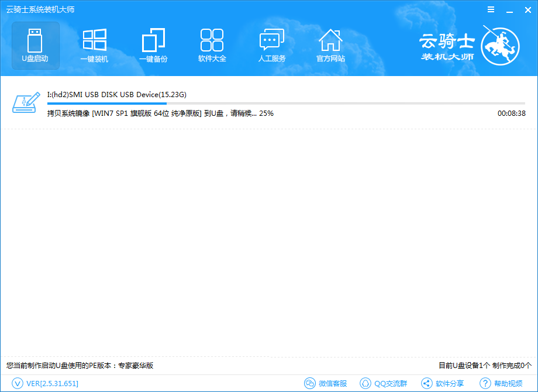The image size is (538, 392).
Task: Open the 软件分享 link
Action: click(450, 383)
